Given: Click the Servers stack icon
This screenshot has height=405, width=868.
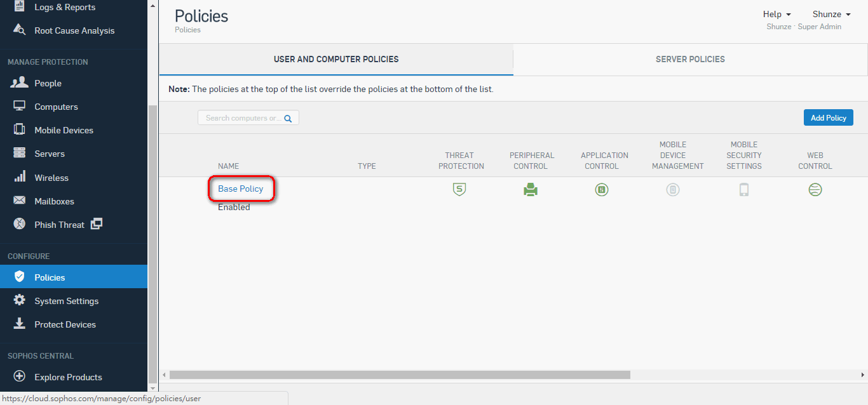Looking at the screenshot, I should [20, 153].
